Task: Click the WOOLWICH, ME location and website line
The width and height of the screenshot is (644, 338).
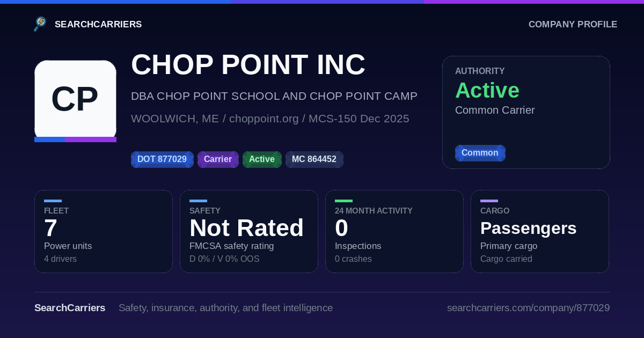Action: coord(270,119)
